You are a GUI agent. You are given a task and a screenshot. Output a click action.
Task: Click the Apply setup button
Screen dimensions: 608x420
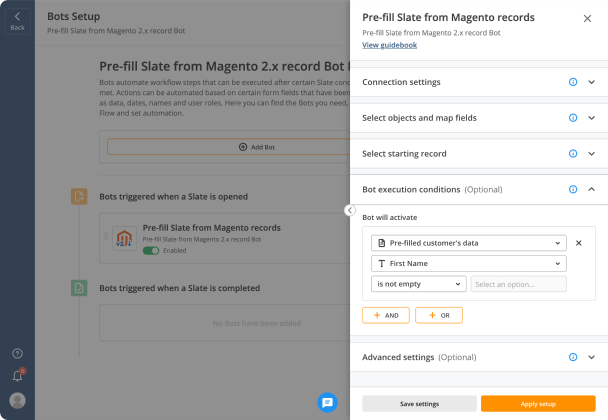pyautogui.click(x=538, y=404)
